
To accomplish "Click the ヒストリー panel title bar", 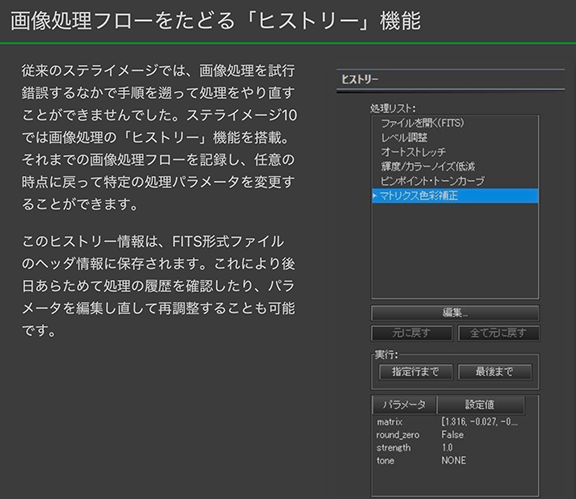I will coord(451,79).
